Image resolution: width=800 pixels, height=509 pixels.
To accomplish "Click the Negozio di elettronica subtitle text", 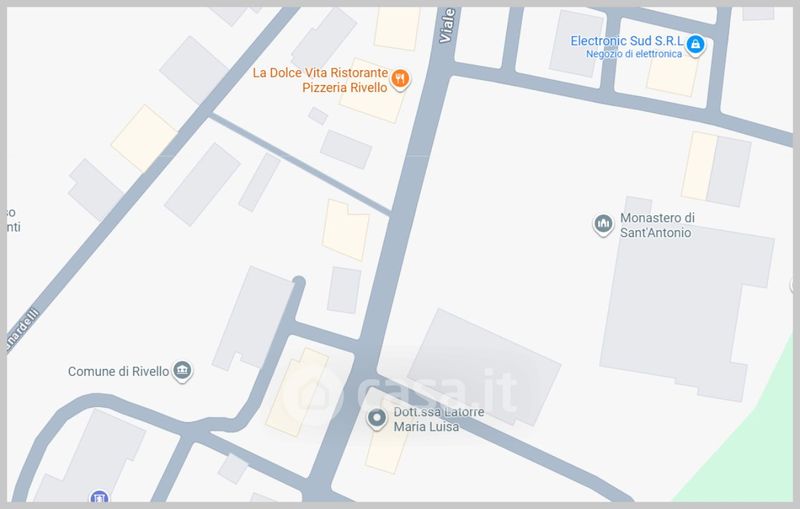I will click(634, 54).
